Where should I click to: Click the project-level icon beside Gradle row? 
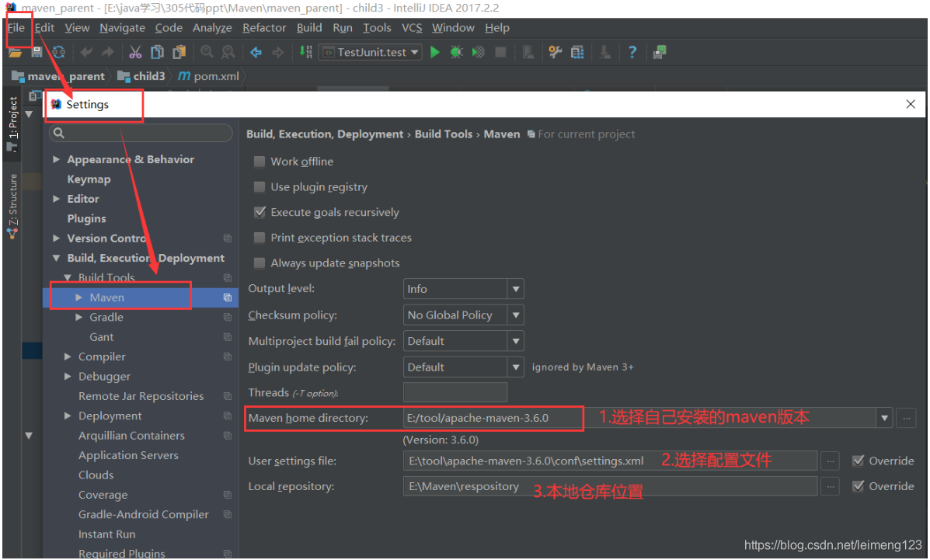pyautogui.click(x=227, y=318)
